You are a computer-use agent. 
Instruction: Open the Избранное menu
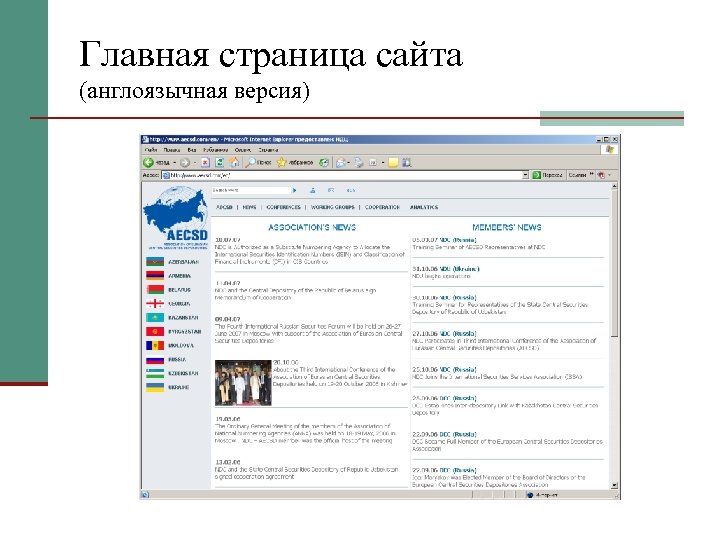pyautogui.click(x=215, y=150)
